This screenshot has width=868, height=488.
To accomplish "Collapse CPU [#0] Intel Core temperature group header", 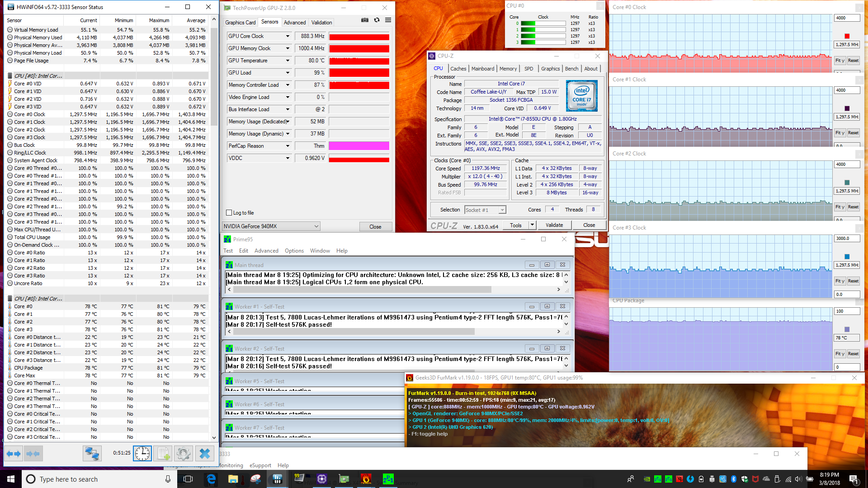I will (x=38, y=299).
